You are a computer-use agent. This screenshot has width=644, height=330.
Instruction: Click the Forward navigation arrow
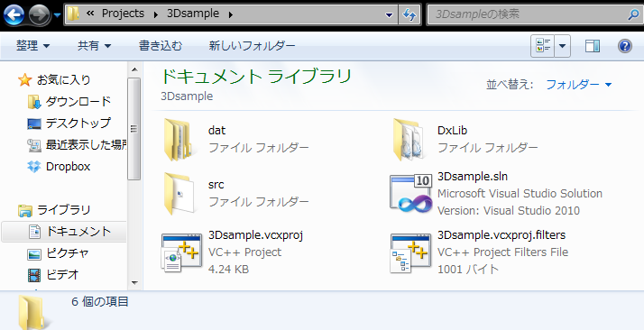coord(40,15)
